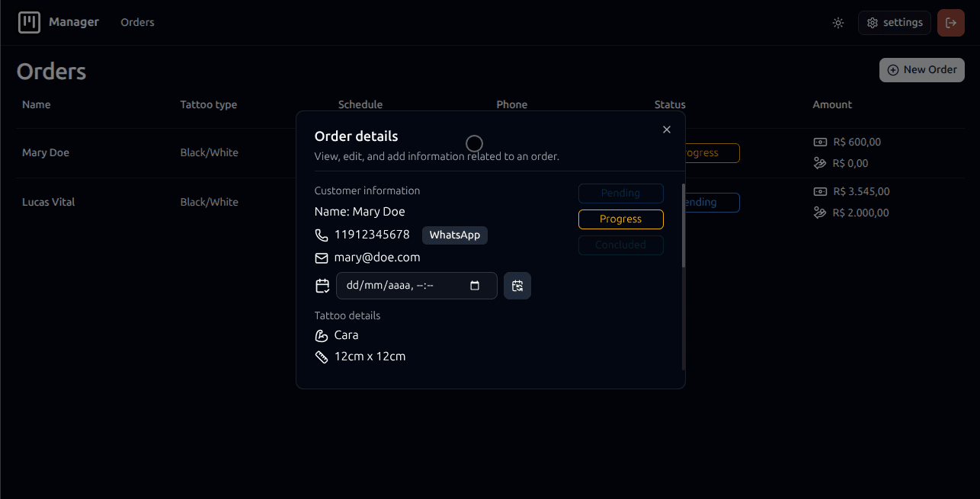980x499 pixels.
Task: Click the phone icon beside 11912345678
Action: click(x=322, y=235)
